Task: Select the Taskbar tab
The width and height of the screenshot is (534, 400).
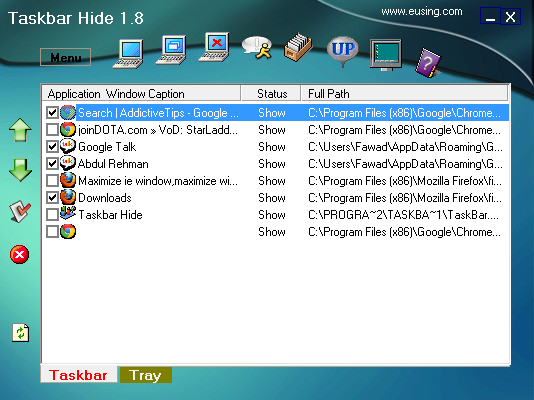Action: [x=79, y=375]
